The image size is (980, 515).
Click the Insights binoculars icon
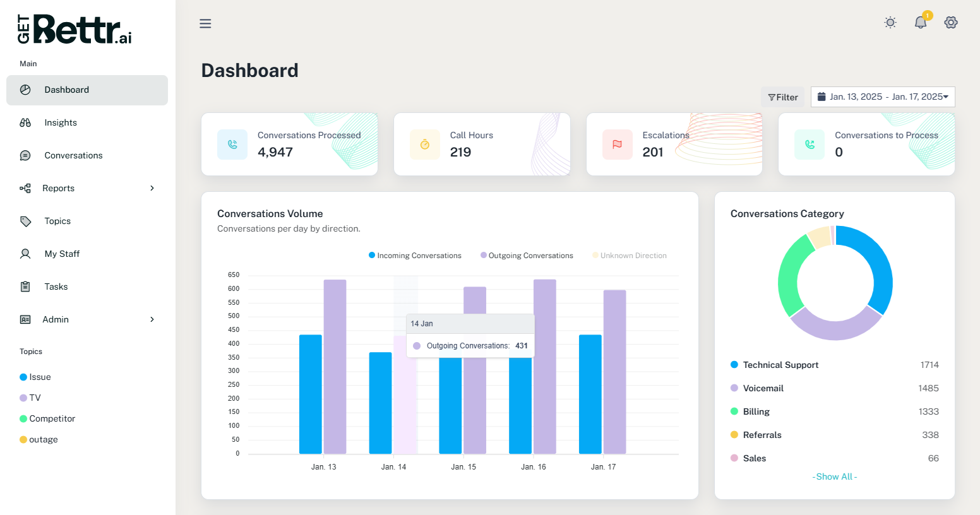pyautogui.click(x=25, y=122)
